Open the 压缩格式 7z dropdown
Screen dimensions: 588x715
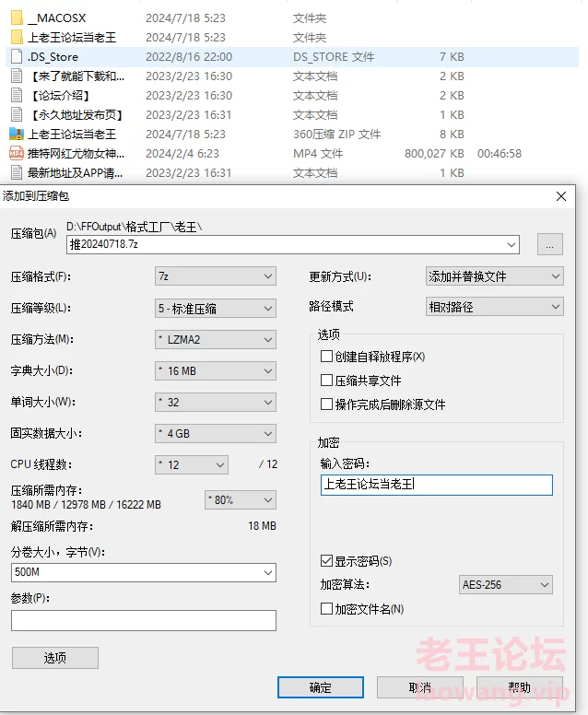coord(216,276)
